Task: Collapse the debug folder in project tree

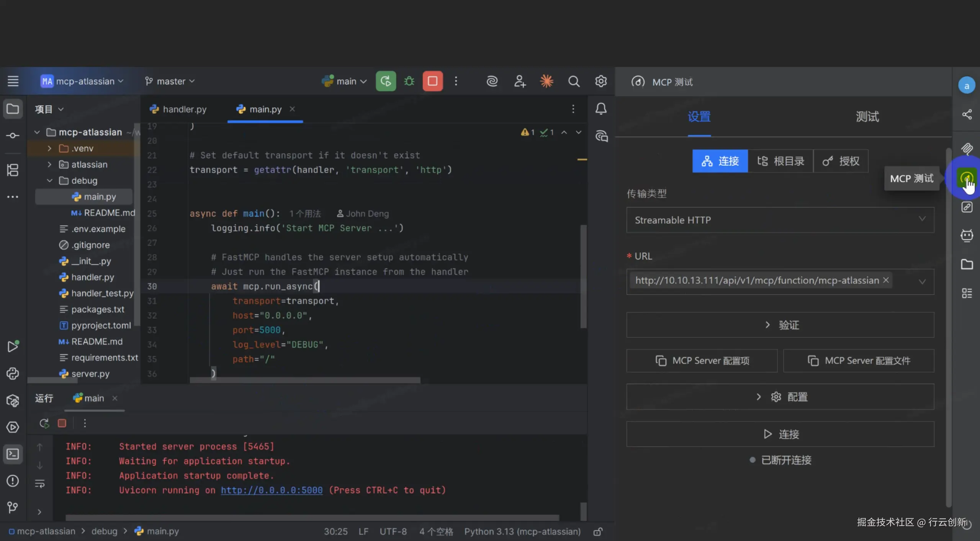Action: 50,181
